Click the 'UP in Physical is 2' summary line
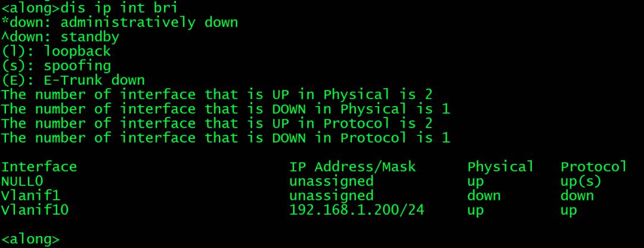644x248 pixels. [216, 94]
